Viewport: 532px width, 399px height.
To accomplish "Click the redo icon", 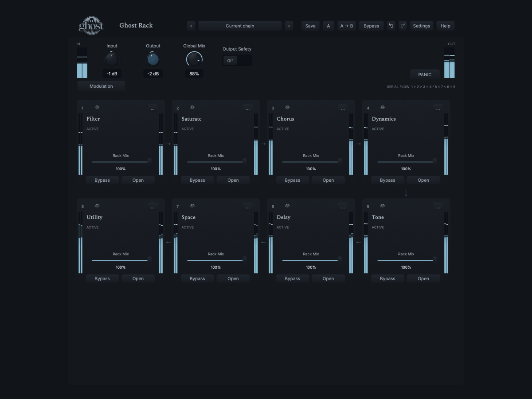I will 403,26.
